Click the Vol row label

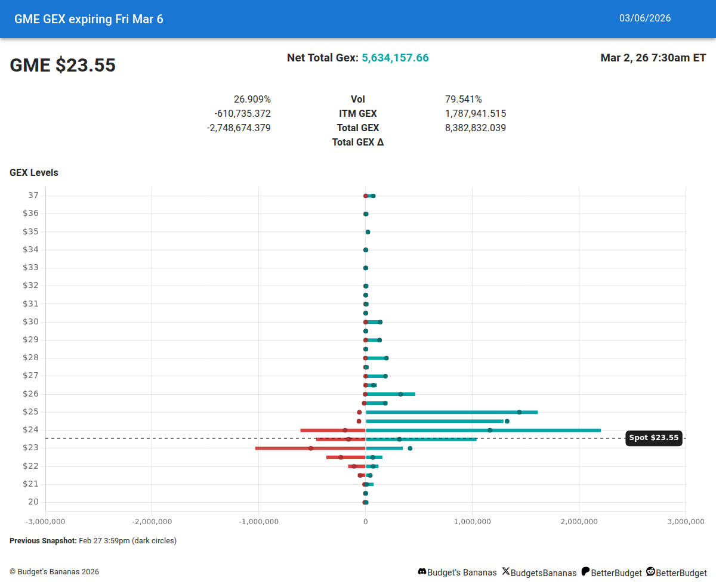(x=358, y=99)
